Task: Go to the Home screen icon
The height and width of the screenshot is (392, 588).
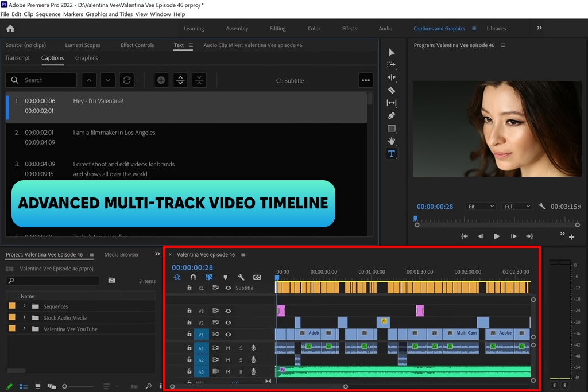Action: point(10,29)
